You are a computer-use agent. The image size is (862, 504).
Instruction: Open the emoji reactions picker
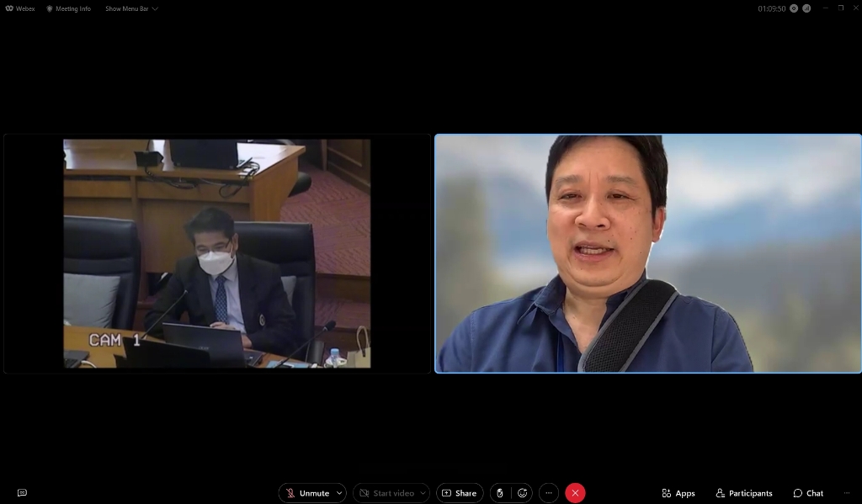click(523, 493)
